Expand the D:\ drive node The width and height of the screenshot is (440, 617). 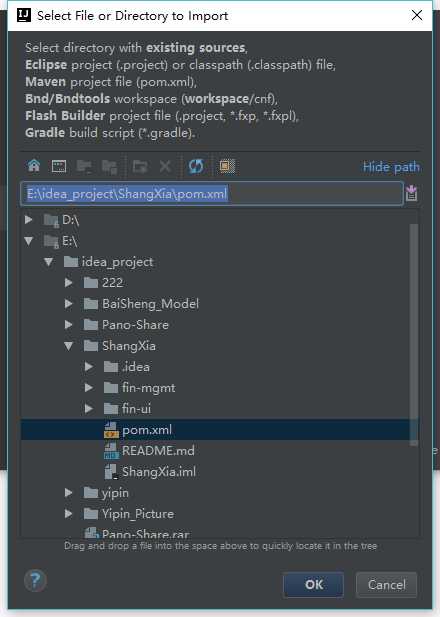(29, 220)
